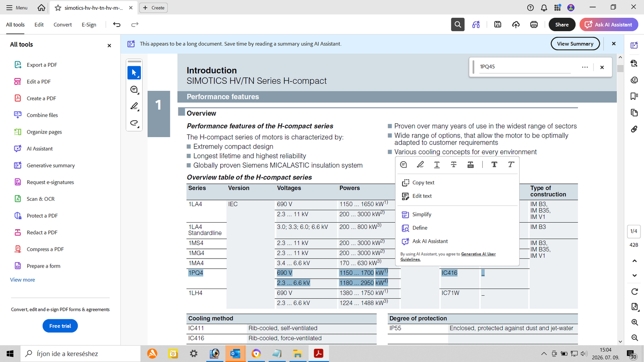Close the All tools panel
The image size is (644, 362).
tap(109, 45)
